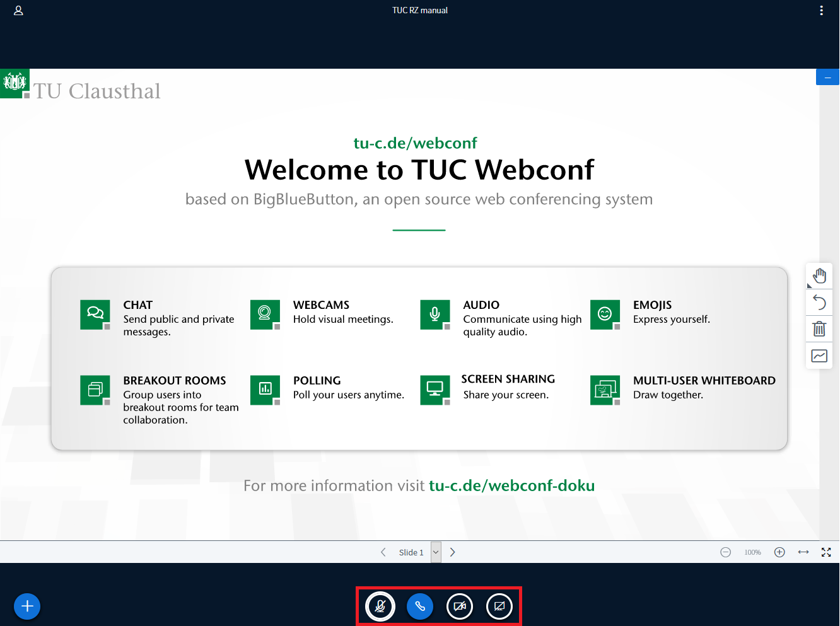Leave audio using the phone button

pos(420,606)
